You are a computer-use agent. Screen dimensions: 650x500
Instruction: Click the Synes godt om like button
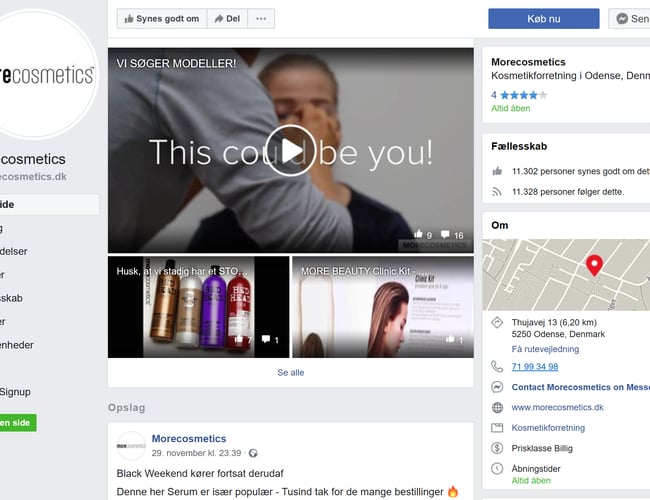162,19
